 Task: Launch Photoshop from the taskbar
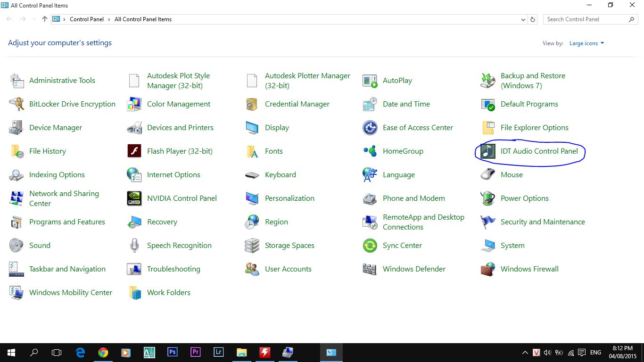point(172,352)
